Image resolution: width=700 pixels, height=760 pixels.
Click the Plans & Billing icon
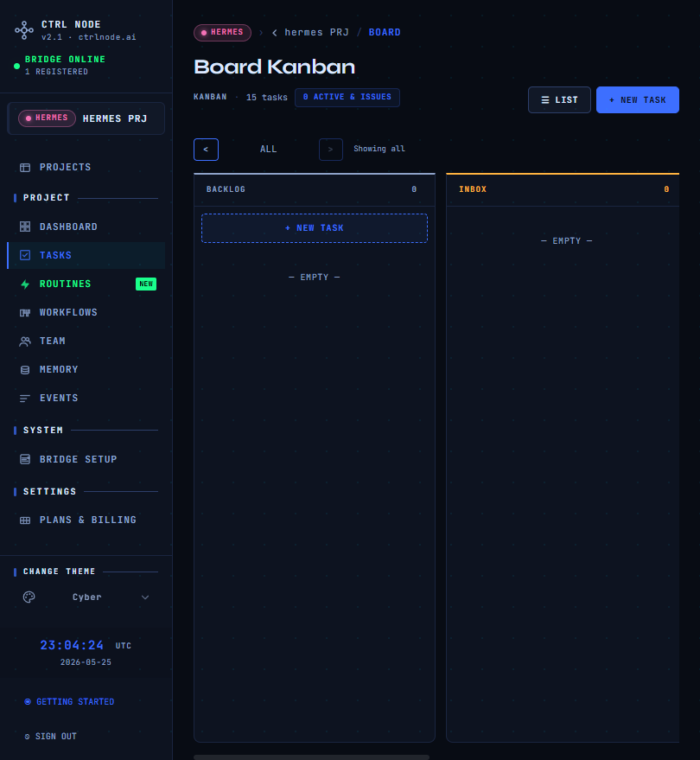(25, 521)
